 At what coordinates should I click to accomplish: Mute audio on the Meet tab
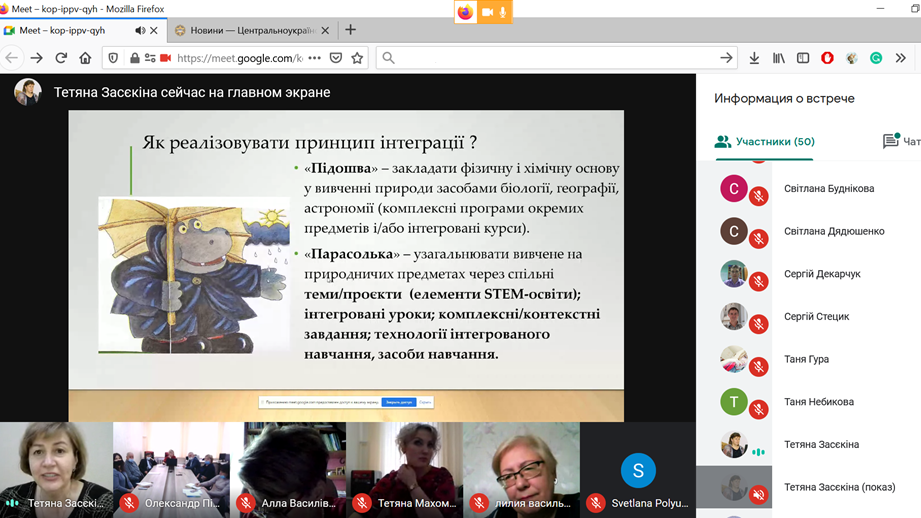click(139, 31)
